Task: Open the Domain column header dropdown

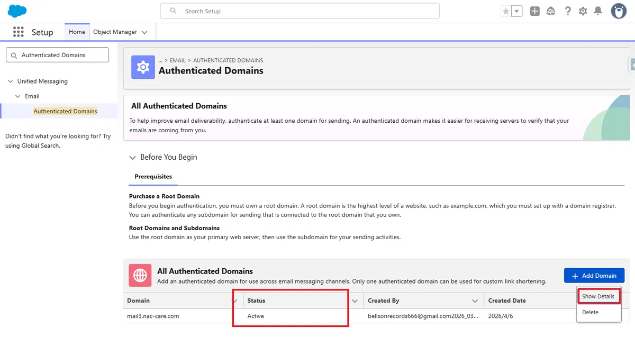Action: 235,301
